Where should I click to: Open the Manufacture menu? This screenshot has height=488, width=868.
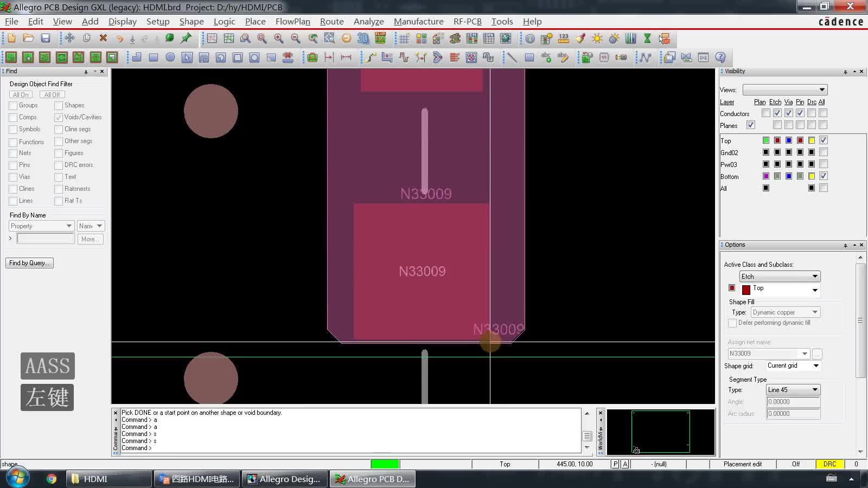(x=418, y=22)
